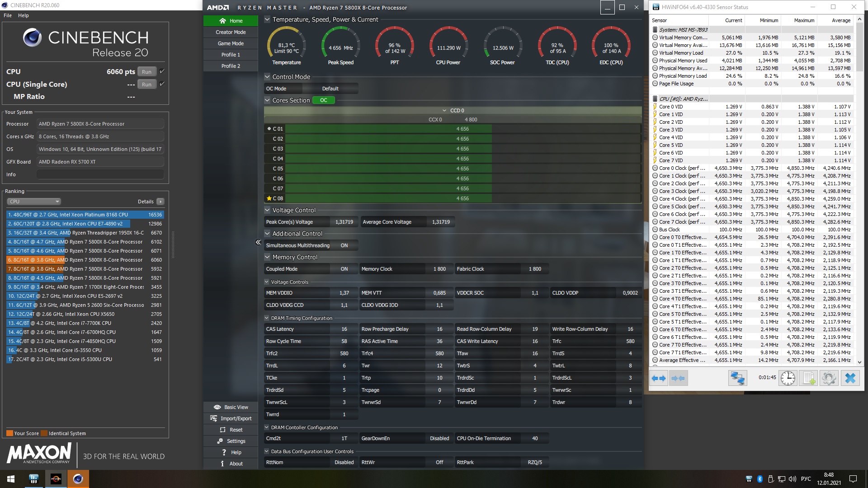Start logging with the sheet-plus icon
868x488 pixels.
[x=808, y=378]
